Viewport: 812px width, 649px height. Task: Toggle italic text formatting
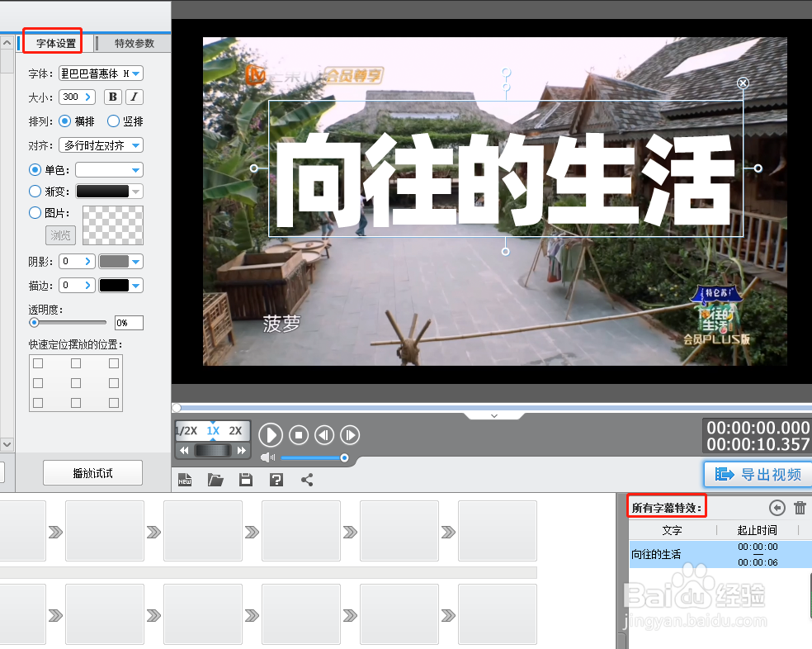(135, 97)
